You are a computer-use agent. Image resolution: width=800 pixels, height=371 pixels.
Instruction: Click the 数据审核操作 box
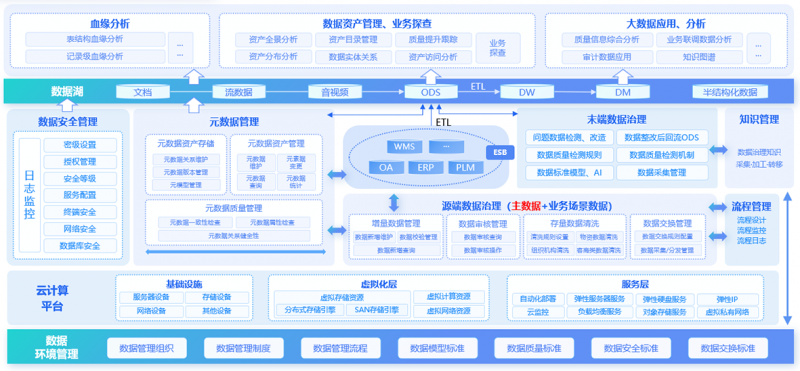(x=483, y=250)
